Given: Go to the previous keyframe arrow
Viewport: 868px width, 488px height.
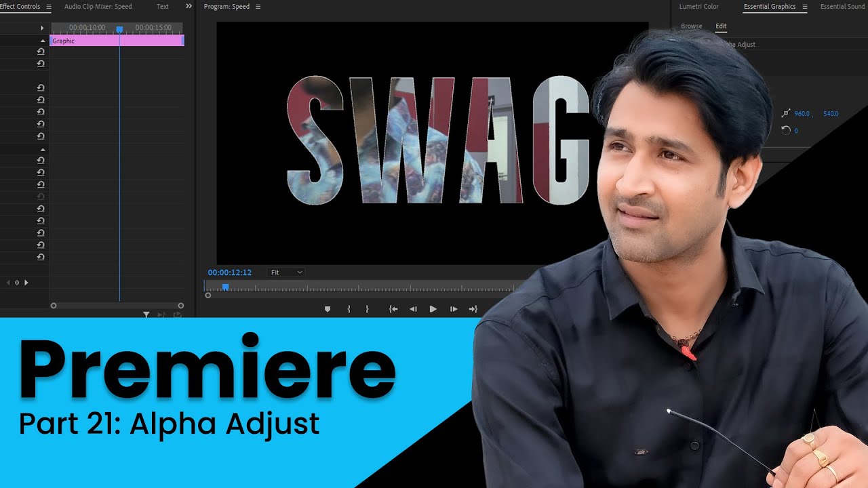Looking at the screenshot, I should tap(7, 282).
